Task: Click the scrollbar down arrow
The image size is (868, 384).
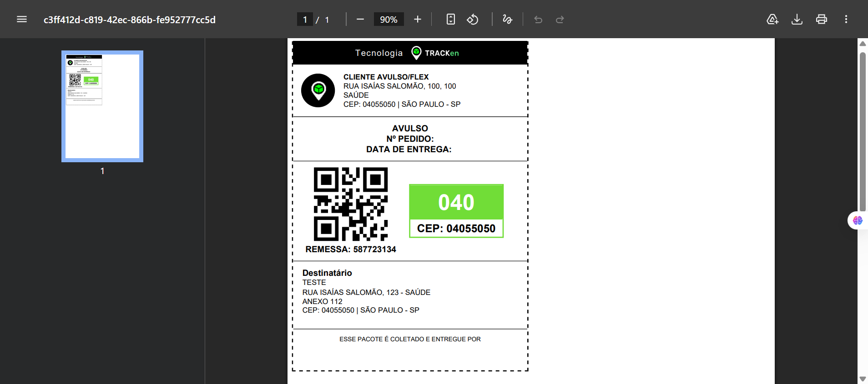Action: pos(863,379)
